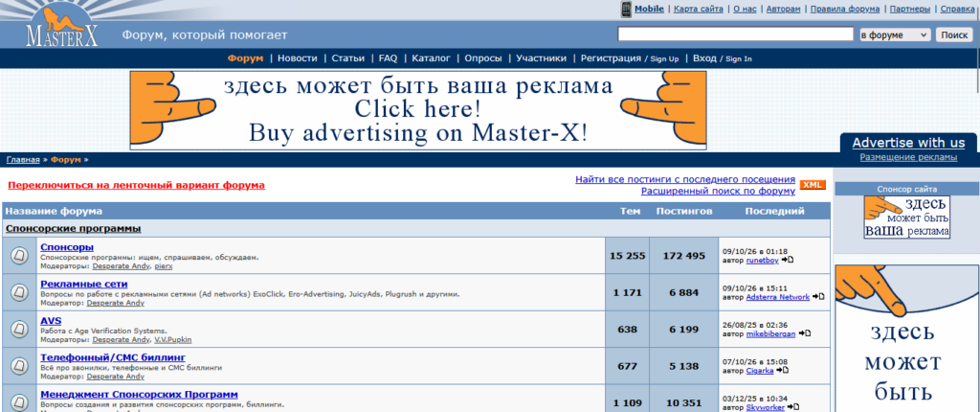This screenshot has width=980, height=412.
Task: Click Advertise with us link
Action: [908, 143]
